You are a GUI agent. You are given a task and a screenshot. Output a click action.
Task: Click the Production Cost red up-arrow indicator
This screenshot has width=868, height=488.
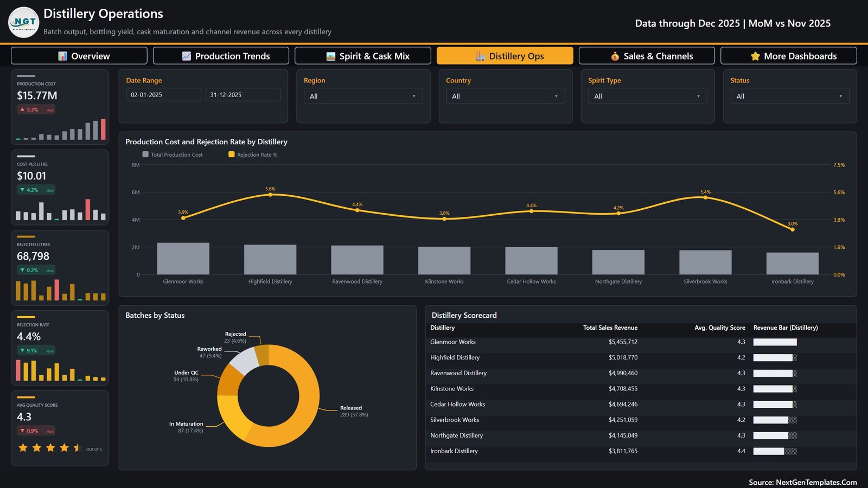22,110
